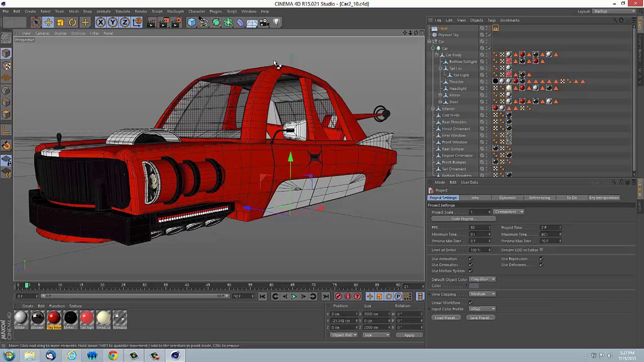
Task: Toggle visibility dots for Car Body
Action: click(486, 55)
